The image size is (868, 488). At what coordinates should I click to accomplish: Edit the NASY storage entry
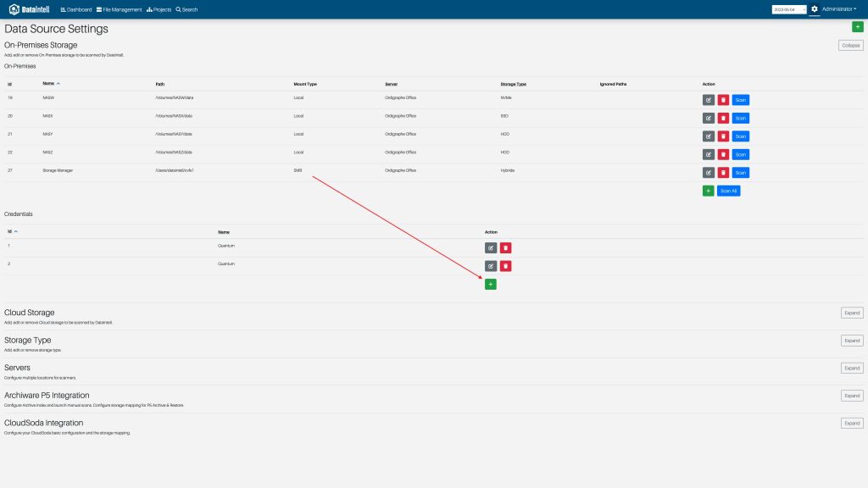708,136
